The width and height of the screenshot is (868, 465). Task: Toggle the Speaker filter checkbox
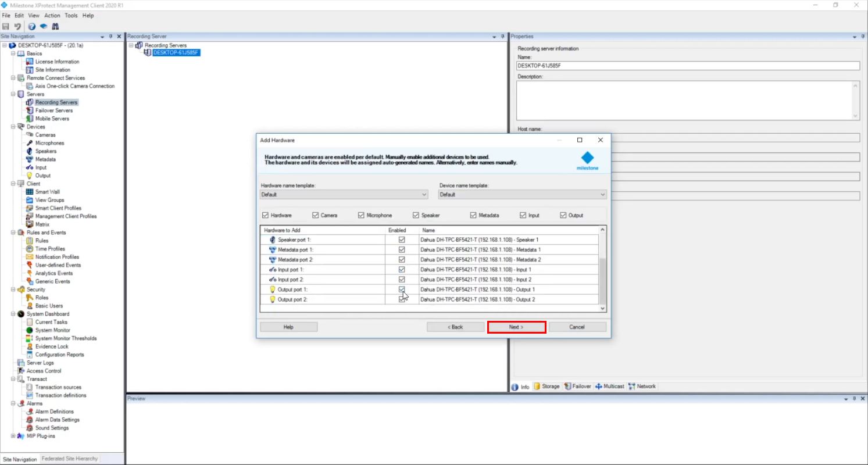[416, 215]
